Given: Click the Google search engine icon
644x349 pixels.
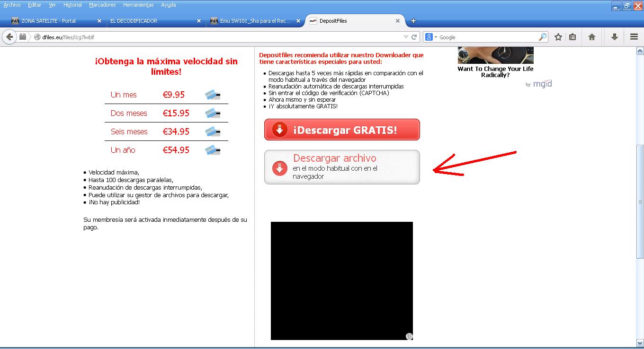Looking at the screenshot, I should [429, 37].
